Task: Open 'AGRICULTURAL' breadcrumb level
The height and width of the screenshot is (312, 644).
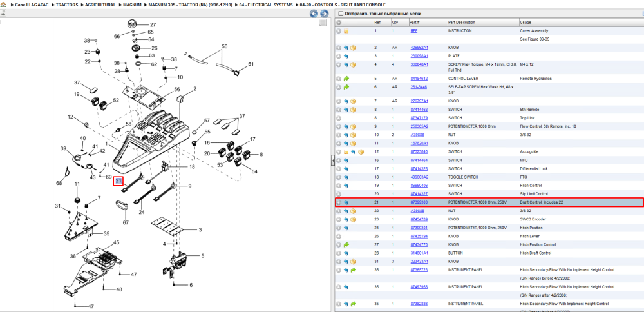Action: 100,5
